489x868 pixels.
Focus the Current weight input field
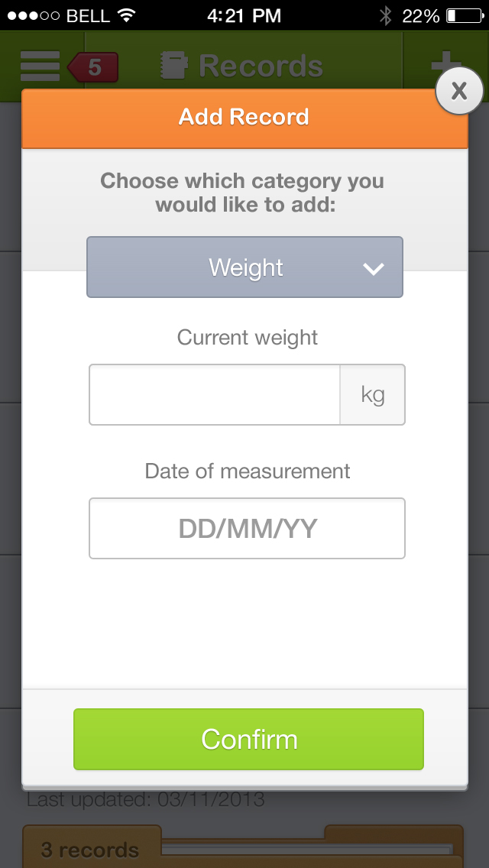[x=215, y=394]
